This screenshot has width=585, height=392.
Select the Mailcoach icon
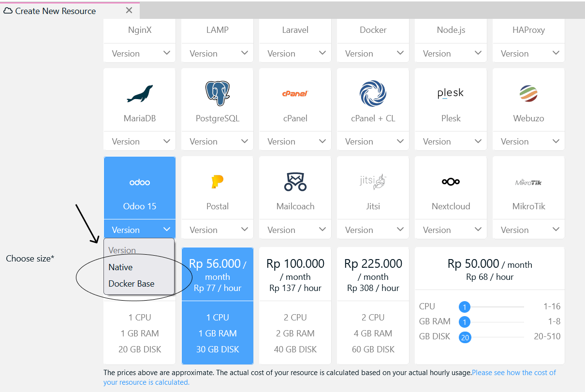295,181
